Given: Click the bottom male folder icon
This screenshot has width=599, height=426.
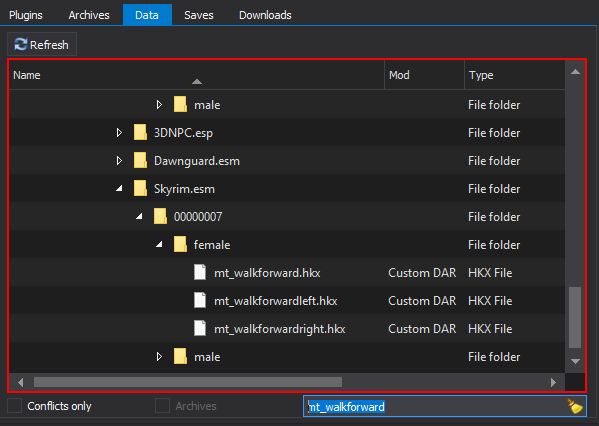Looking at the screenshot, I should click(x=180, y=356).
